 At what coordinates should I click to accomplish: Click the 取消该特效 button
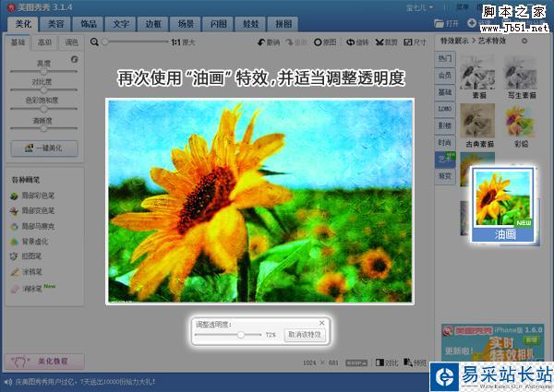[x=305, y=335]
